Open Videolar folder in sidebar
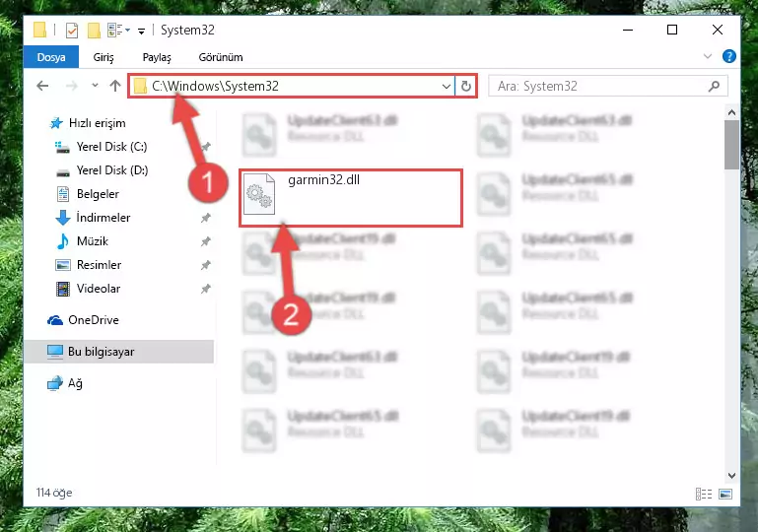This screenshot has height=532, width=758. click(x=99, y=289)
